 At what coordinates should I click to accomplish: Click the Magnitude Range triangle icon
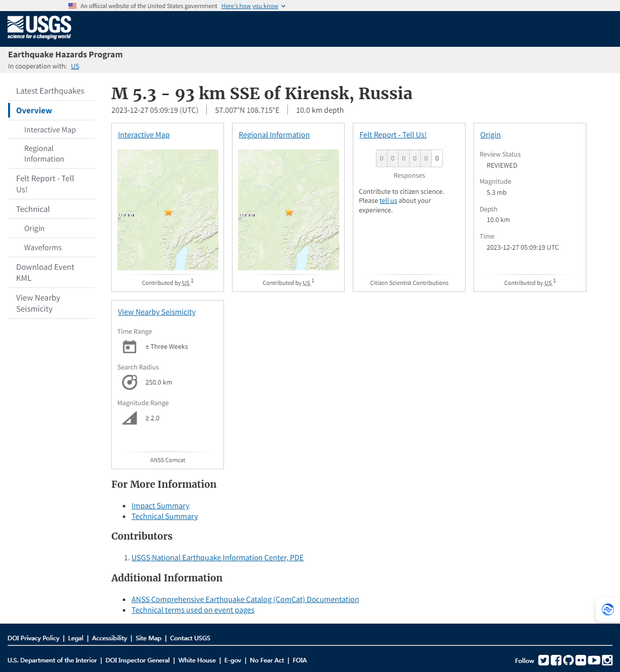coord(129,418)
